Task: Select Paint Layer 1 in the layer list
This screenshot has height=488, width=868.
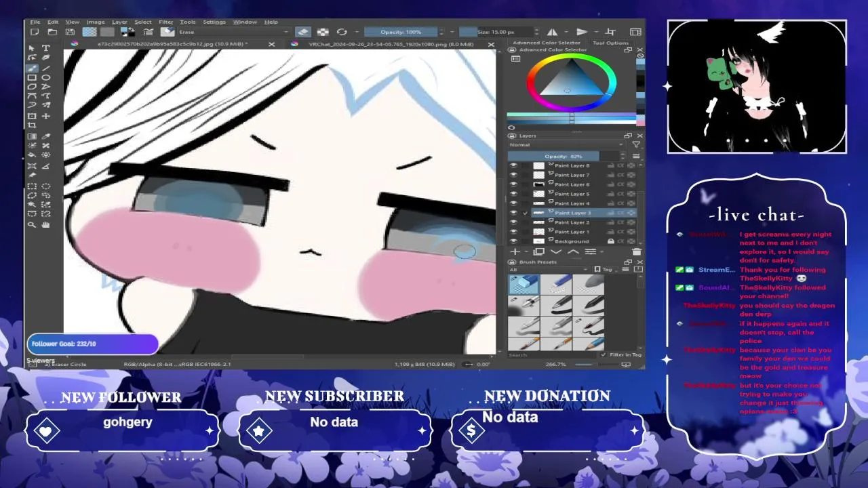Action: pyautogui.click(x=572, y=232)
